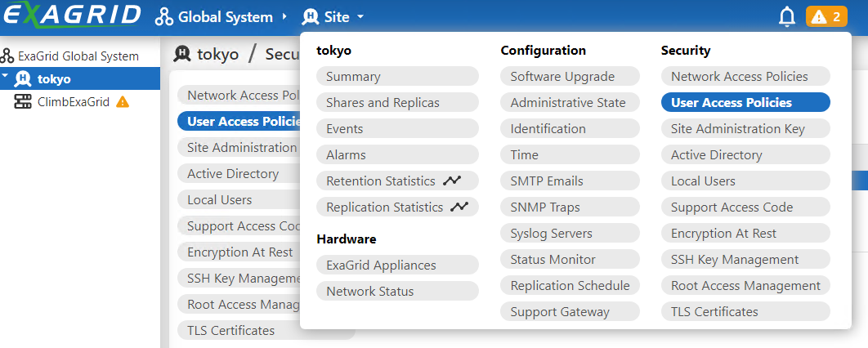Collapse the tokyo tree node
The width and height of the screenshot is (868, 348).
coord(6,77)
